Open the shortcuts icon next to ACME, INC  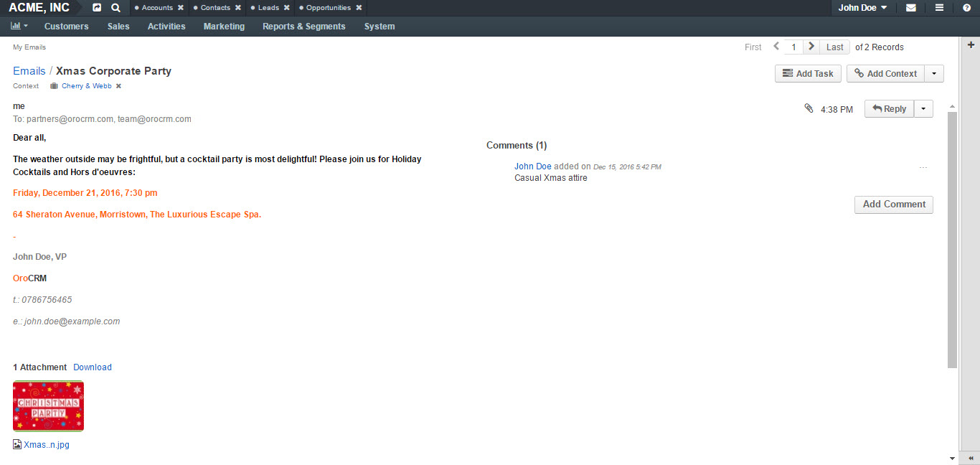point(97,8)
